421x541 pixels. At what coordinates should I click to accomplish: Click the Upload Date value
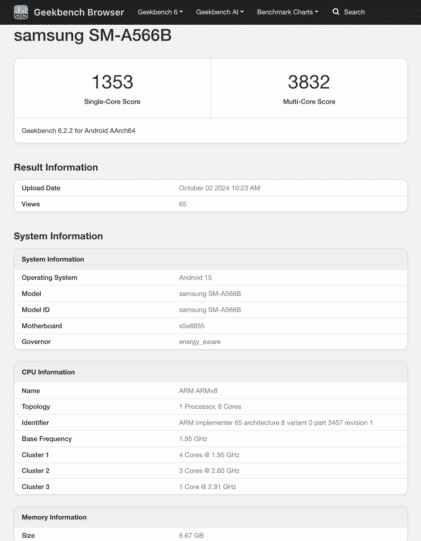219,188
